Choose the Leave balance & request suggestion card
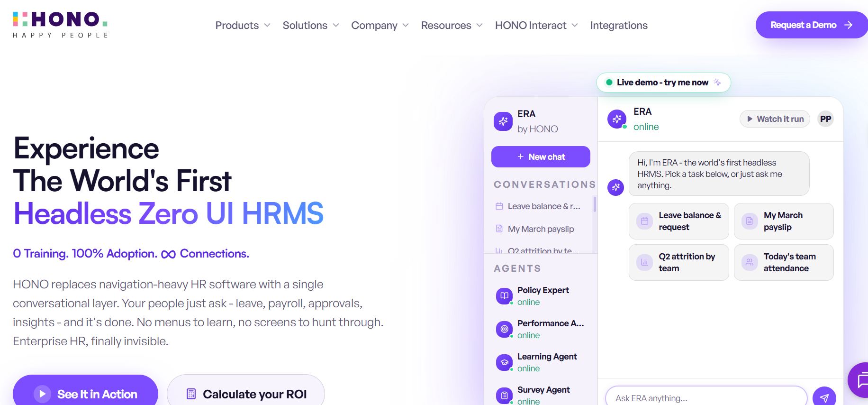 (678, 221)
